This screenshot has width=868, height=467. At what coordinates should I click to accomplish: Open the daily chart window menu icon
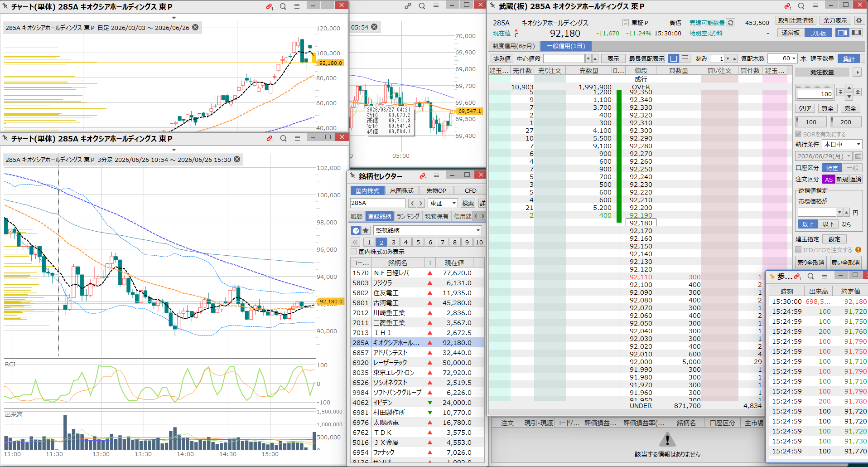297,6
